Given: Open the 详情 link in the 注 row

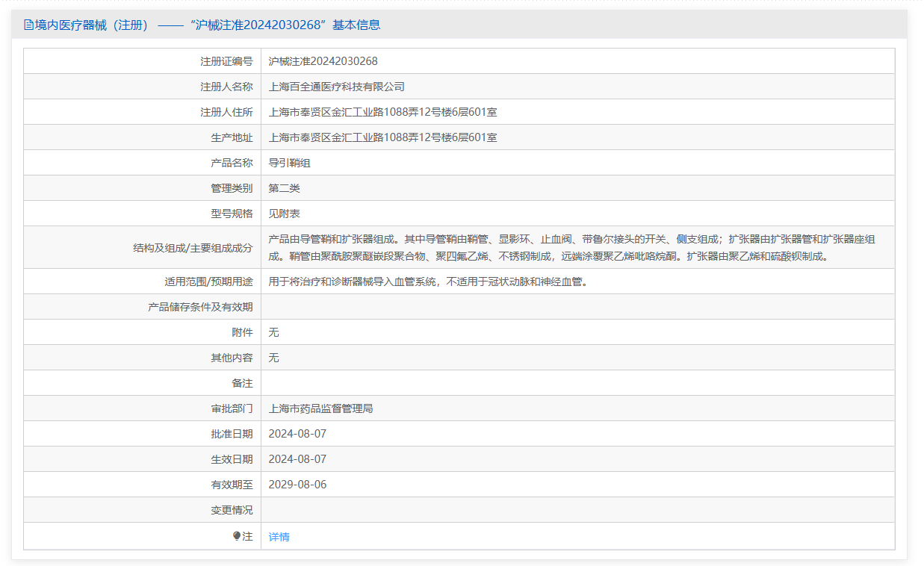Looking at the screenshot, I should point(279,536).
